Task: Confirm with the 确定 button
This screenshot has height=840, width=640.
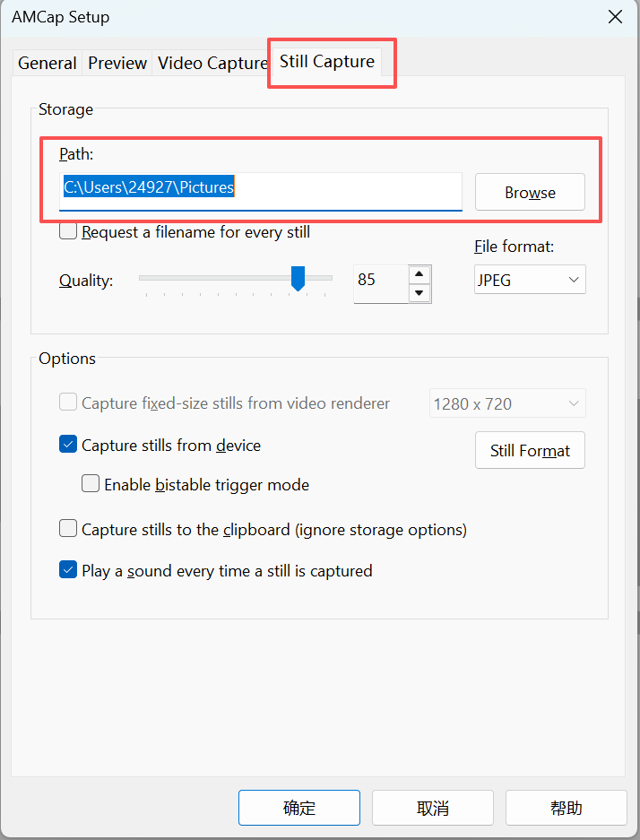Action: (x=298, y=808)
